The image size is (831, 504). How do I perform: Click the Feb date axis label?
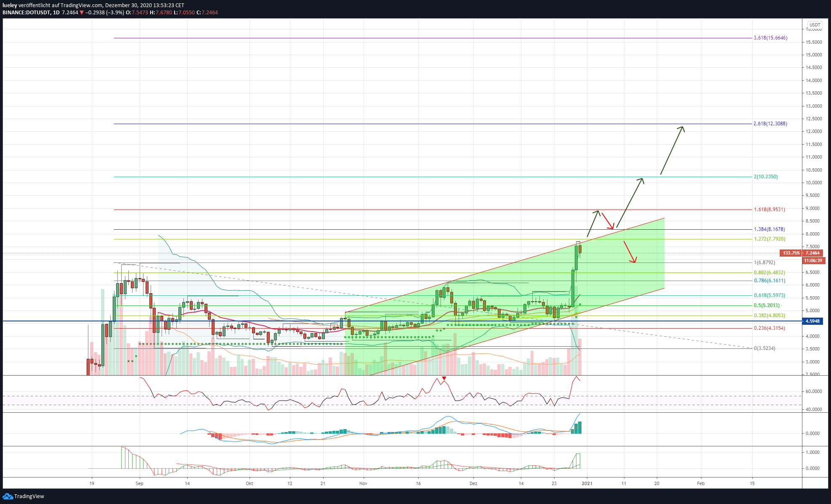[x=701, y=483]
